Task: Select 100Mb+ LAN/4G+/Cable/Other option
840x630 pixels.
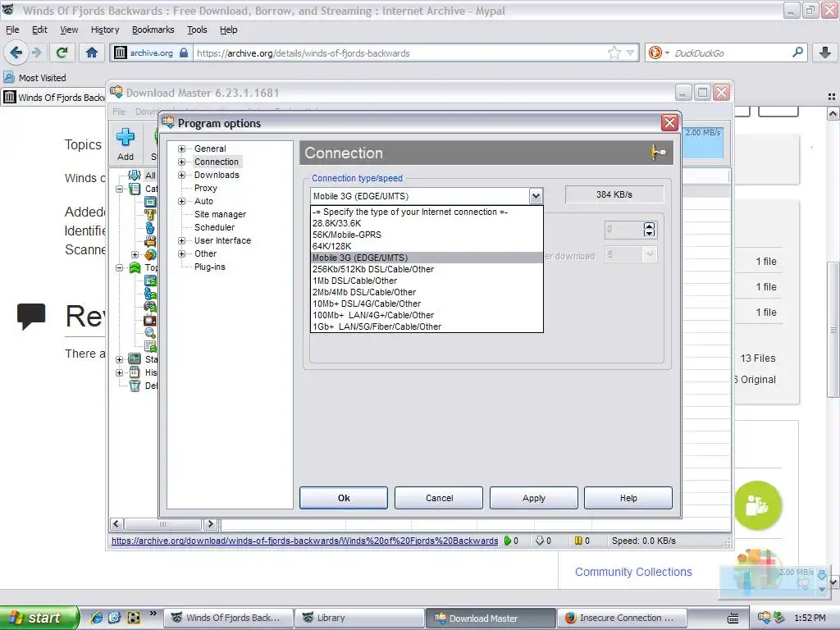Action: click(x=427, y=316)
